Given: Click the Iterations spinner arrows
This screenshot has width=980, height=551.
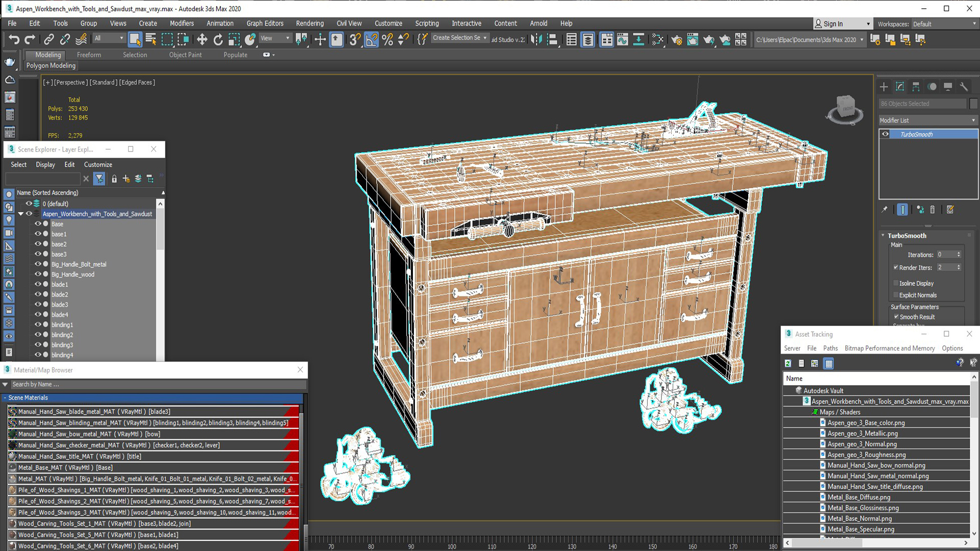Looking at the screenshot, I should (x=959, y=254).
